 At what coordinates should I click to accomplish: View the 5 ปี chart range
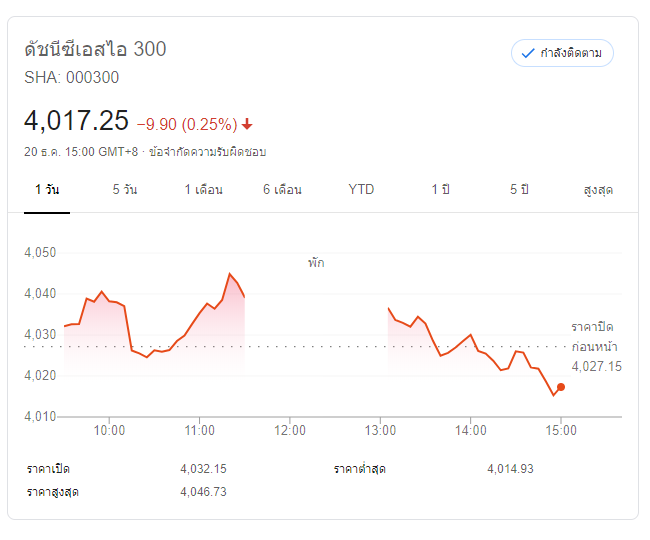tap(518, 190)
